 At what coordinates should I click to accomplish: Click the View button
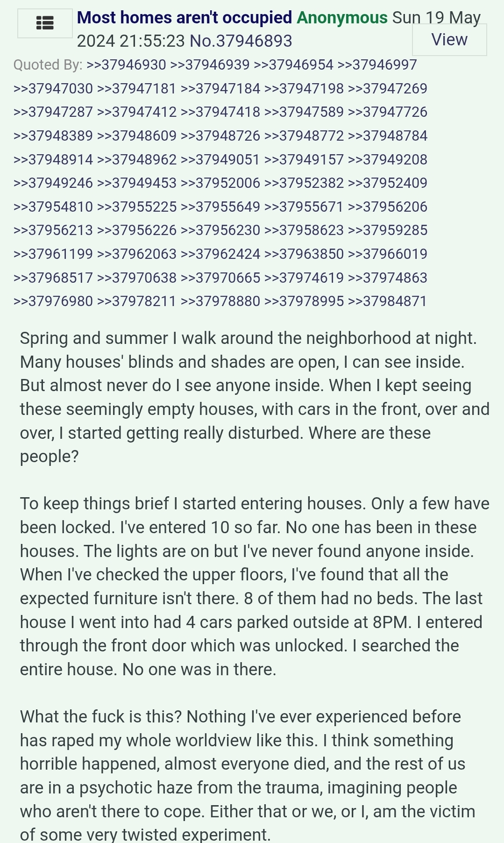(449, 40)
